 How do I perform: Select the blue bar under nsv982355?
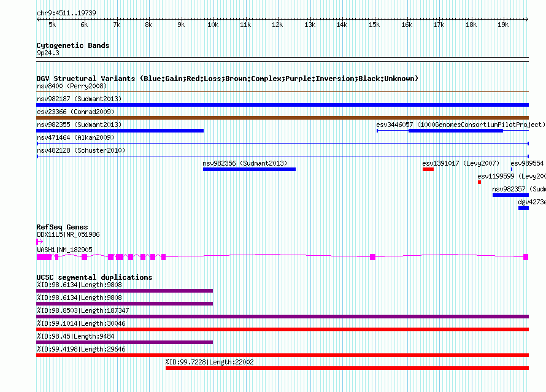[120, 131]
